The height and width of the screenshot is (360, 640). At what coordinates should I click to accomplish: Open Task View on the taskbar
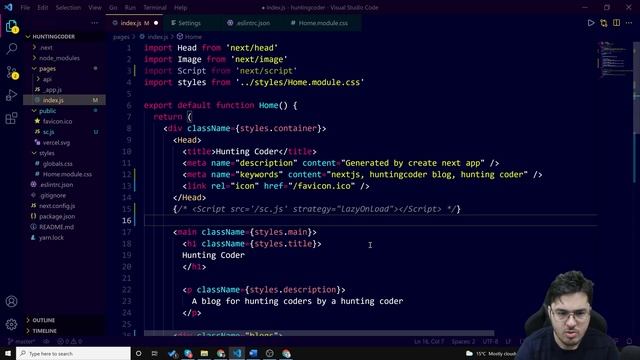click(x=155, y=353)
